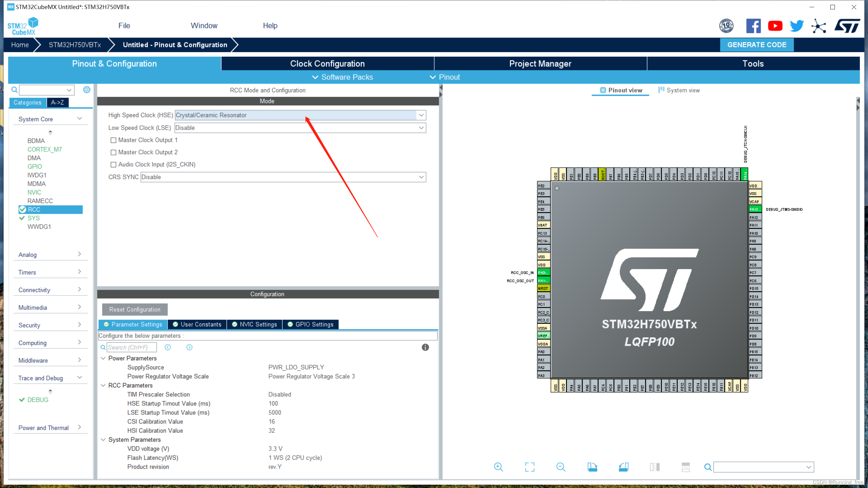
Task: Toggle Master Clock Output 1 checkbox
Action: (x=113, y=140)
